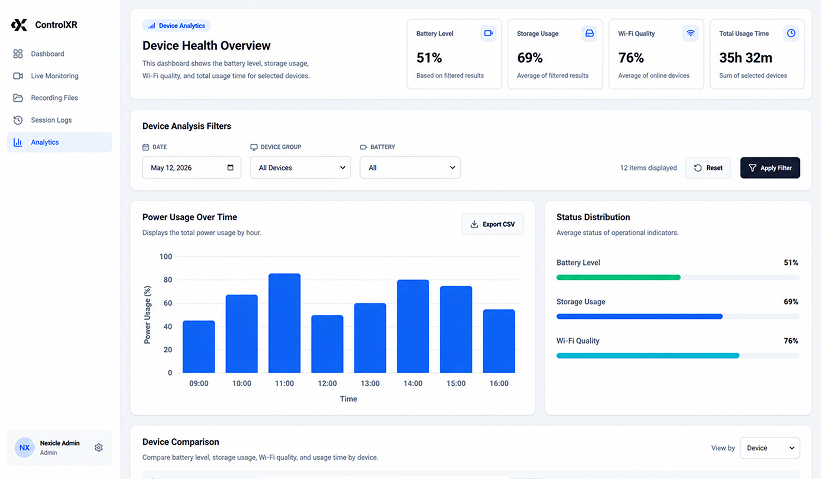821x479 pixels.
Task: Click the 12:00 bar in power chart
Action: [x=327, y=344]
